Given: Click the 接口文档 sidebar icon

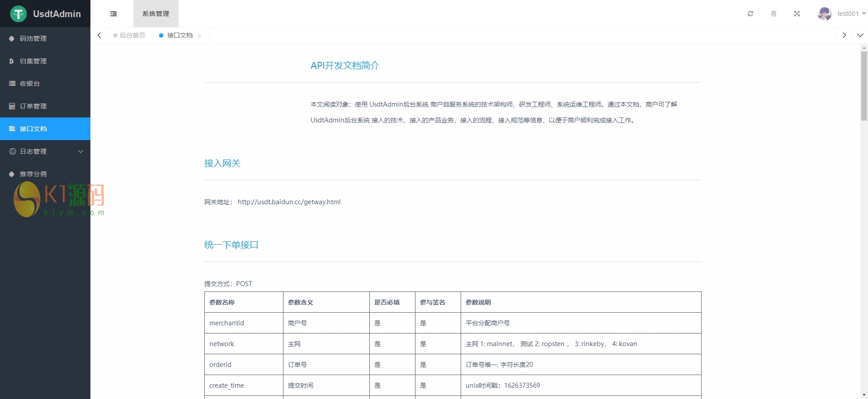Looking at the screenshot, I should tap(12, 129).
